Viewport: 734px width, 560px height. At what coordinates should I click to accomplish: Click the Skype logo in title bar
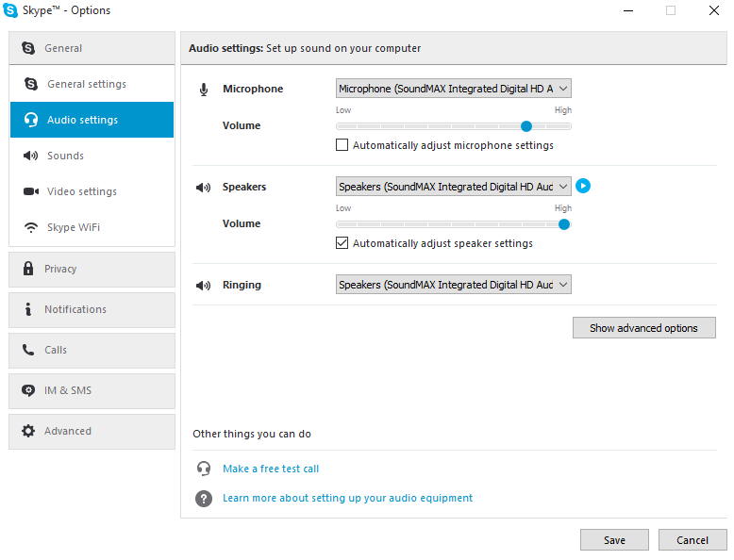tap(9, 10)
